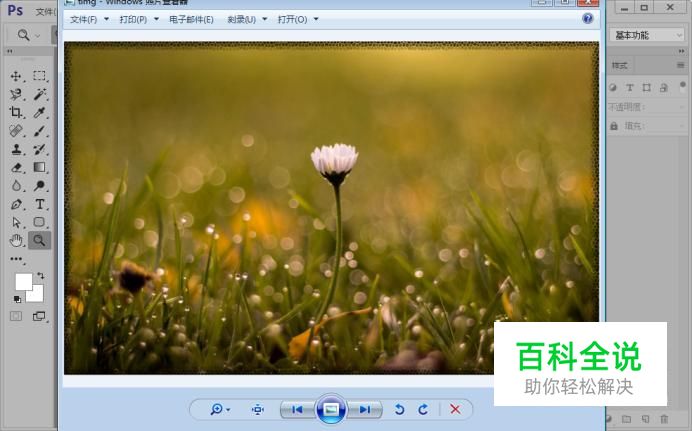692x431 pixels.
Task: Select the Rectangular Marquee tool
Action: tap(39, 76)
